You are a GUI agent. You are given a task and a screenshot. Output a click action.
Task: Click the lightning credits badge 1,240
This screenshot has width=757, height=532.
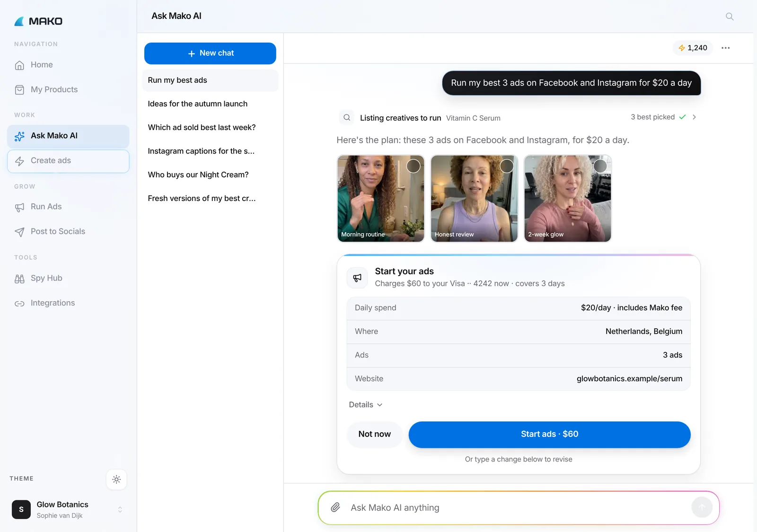click(693, 48)
